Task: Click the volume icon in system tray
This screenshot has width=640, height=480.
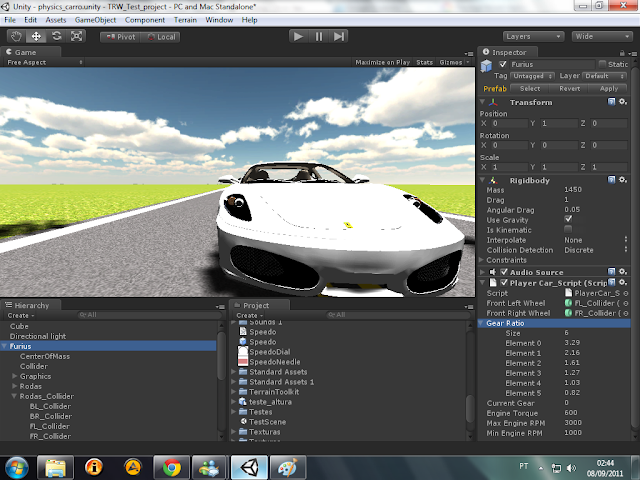Action: pos(572,468)
